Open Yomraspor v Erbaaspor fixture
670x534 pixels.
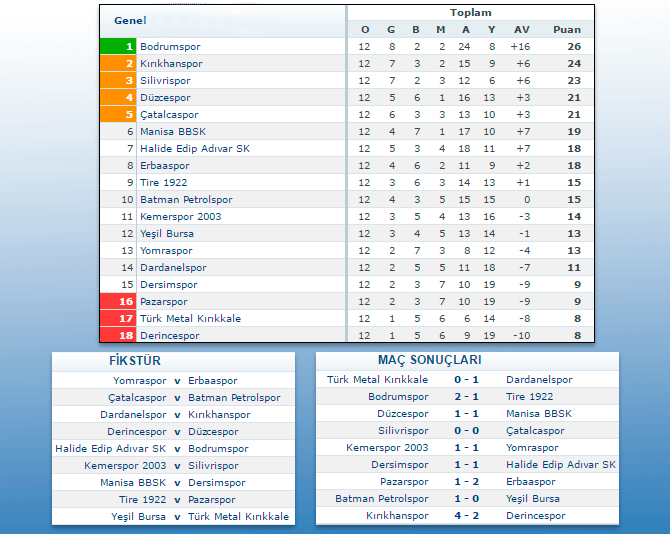(x=177, y=381)
